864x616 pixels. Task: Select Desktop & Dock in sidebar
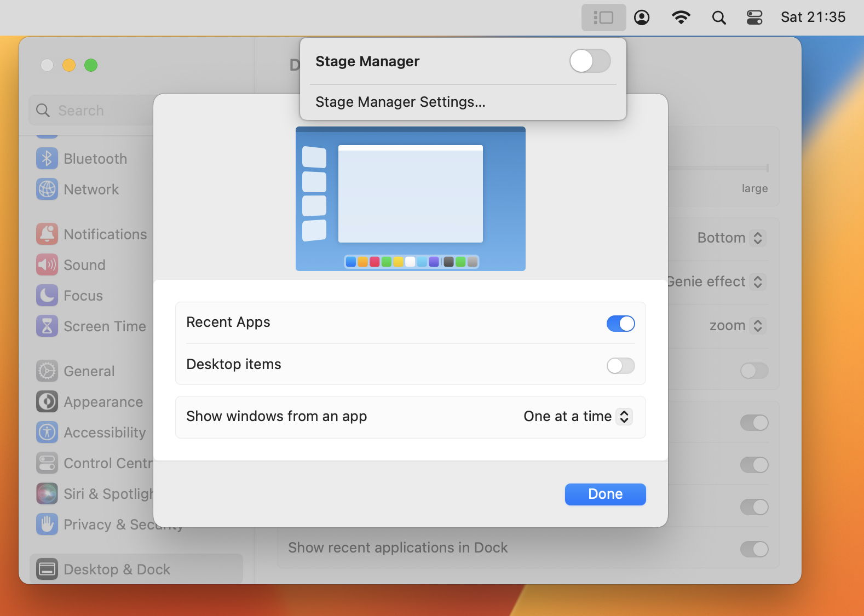coord(116,569)
